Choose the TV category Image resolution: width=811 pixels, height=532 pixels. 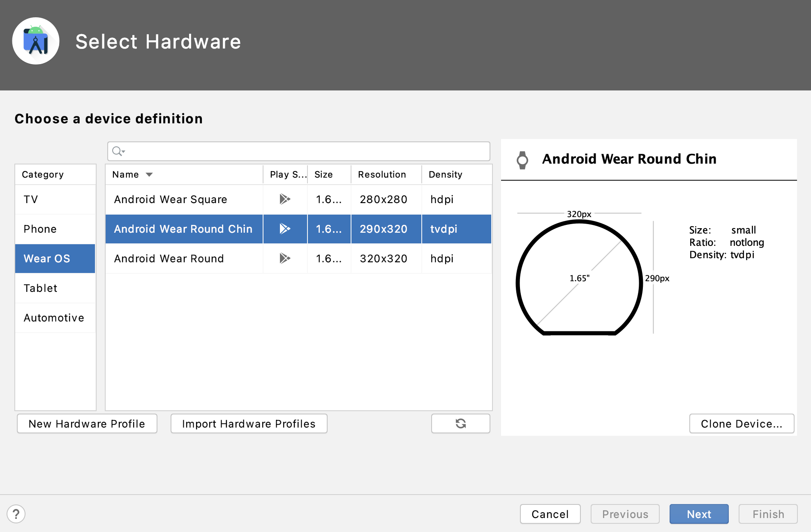(x=31, y=199)
